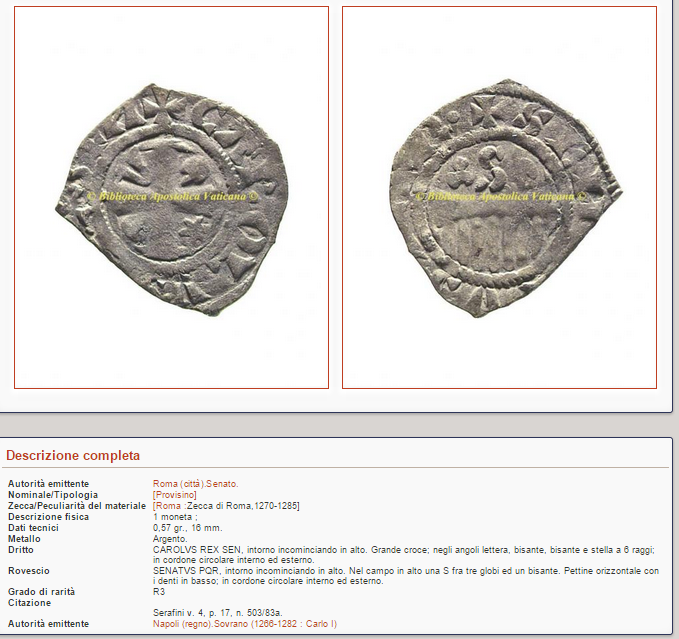Open 'Napoli (regno).Sovrano (1266-1282 : Carlo I)' link

245,624
